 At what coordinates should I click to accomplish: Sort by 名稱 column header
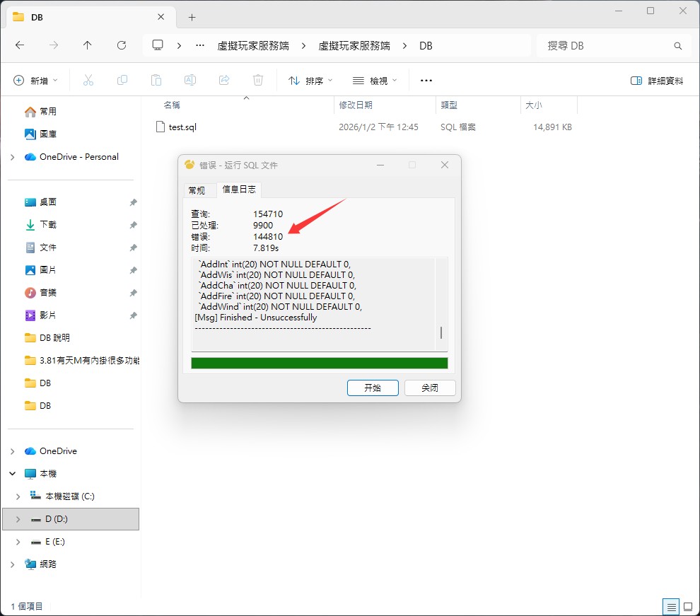172,105
